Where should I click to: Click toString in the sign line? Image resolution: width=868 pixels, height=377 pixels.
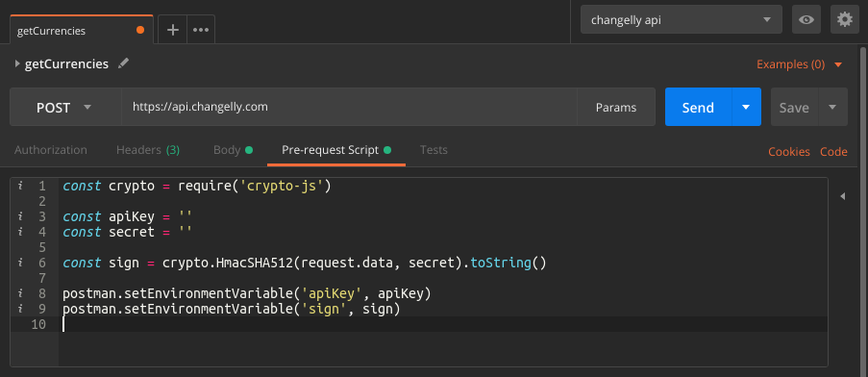(501, 263)
